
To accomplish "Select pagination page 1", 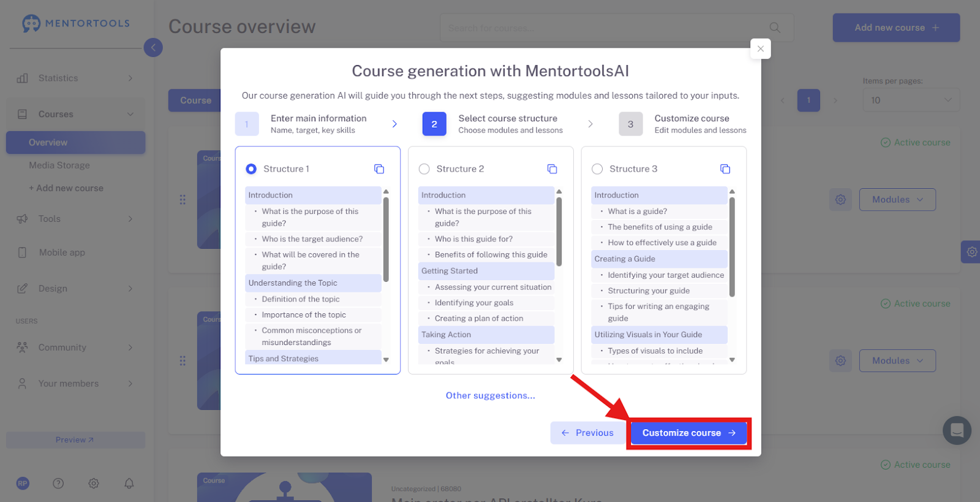I will click(809, 100).
